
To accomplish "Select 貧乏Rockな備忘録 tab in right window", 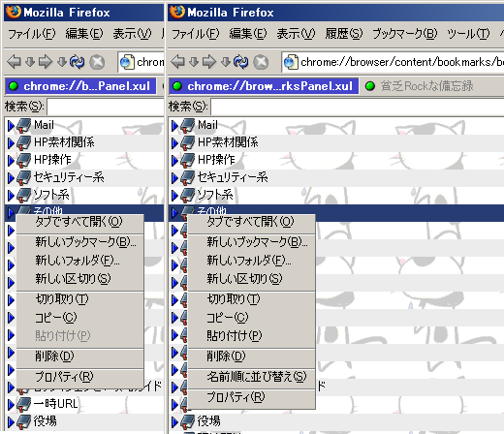I will coord(420,86).
